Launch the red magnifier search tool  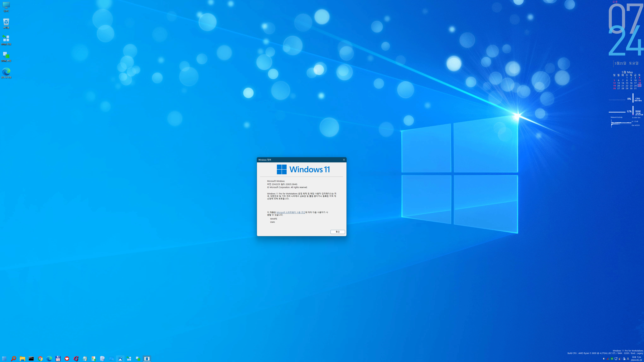13,358
